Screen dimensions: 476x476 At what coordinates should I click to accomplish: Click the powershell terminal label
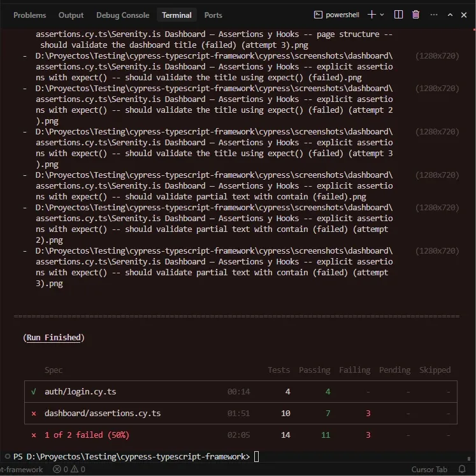tap(342, 15)
